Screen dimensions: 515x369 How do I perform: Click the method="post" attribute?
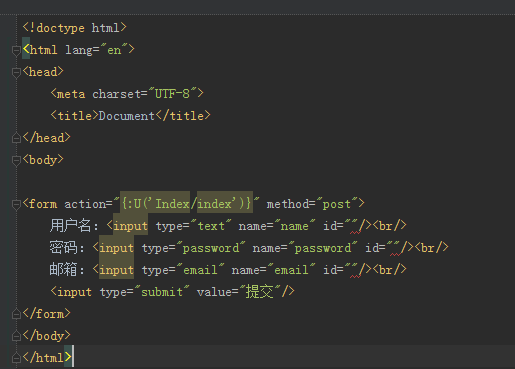point(312,204)
